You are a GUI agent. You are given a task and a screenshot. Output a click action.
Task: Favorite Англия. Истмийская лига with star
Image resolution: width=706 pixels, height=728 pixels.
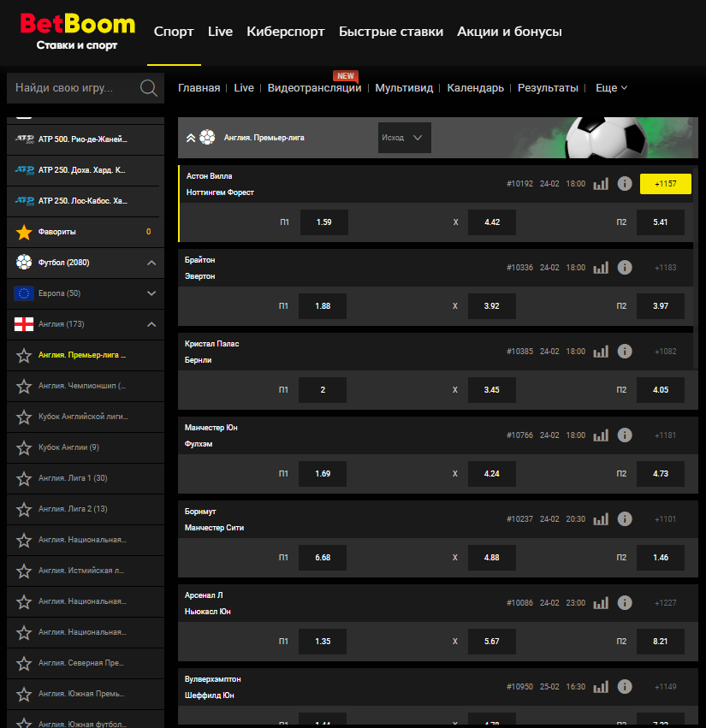[24, 571]
